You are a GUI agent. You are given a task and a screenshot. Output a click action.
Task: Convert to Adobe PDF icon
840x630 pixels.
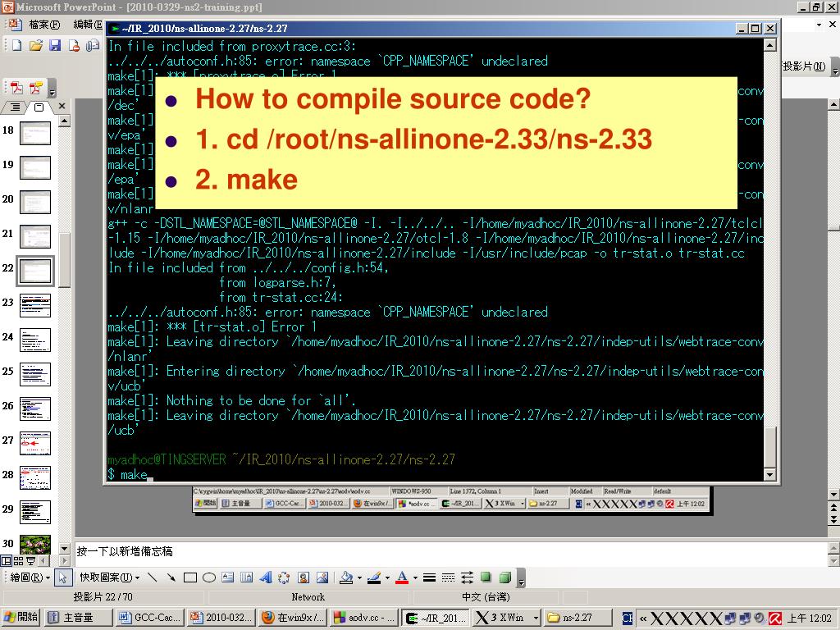16,87
